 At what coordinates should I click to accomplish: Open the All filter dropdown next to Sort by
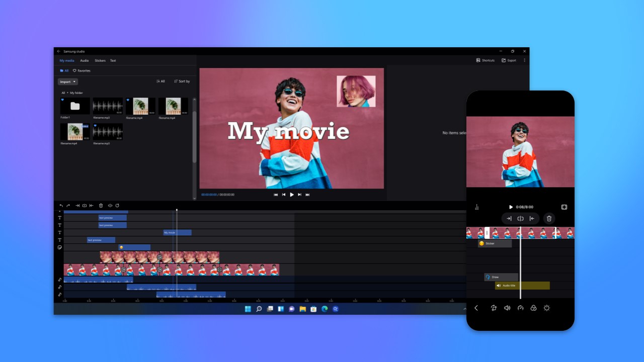[x=160, y=81]
